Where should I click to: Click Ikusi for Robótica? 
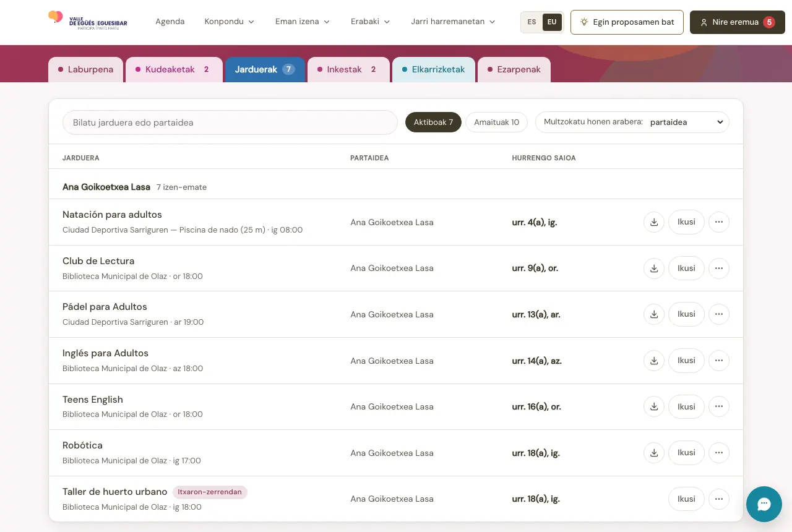tap(686, 453)
